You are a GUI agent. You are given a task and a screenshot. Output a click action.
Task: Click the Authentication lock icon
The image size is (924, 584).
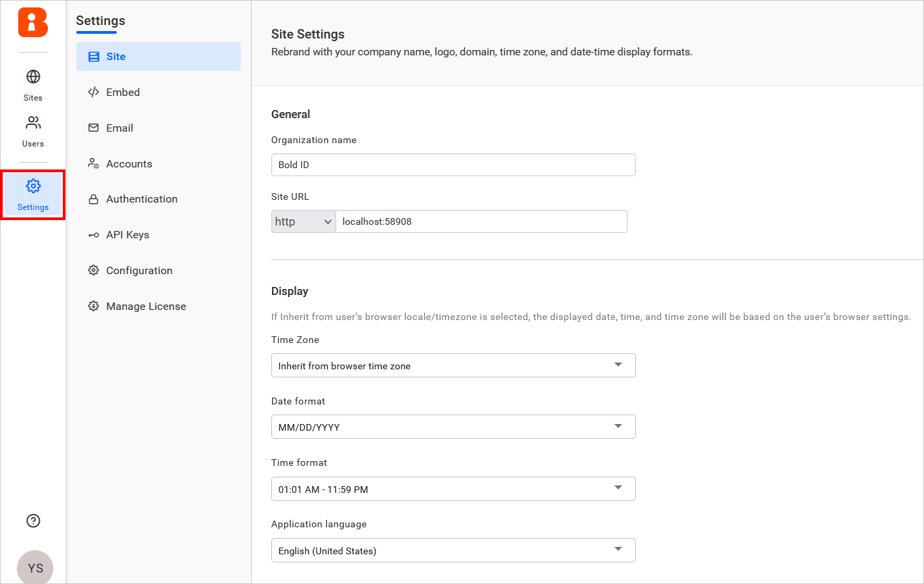[x=94, y=199]
